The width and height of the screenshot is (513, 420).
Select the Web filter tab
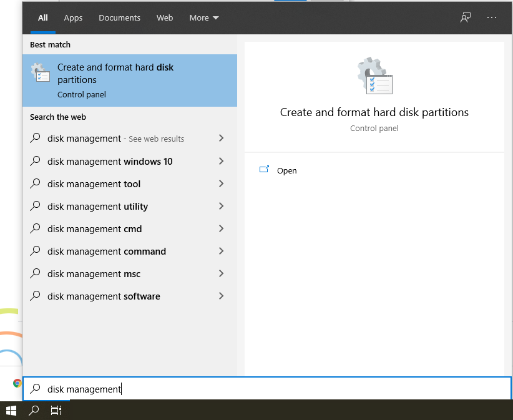click(165, 17)
